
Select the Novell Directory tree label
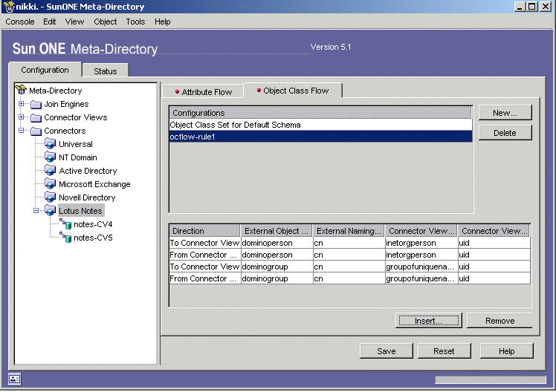coord(87,197)
